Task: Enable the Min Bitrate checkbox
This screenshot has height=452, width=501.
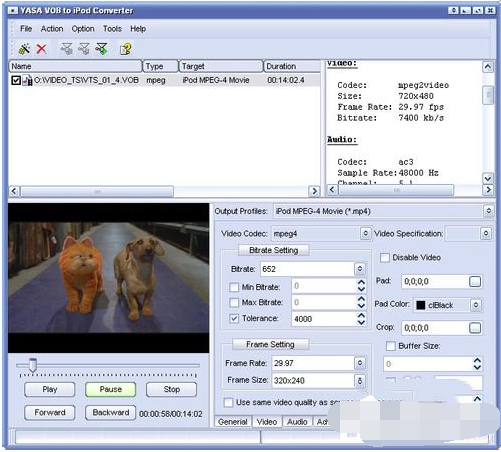Action: (x=234, y=287)
